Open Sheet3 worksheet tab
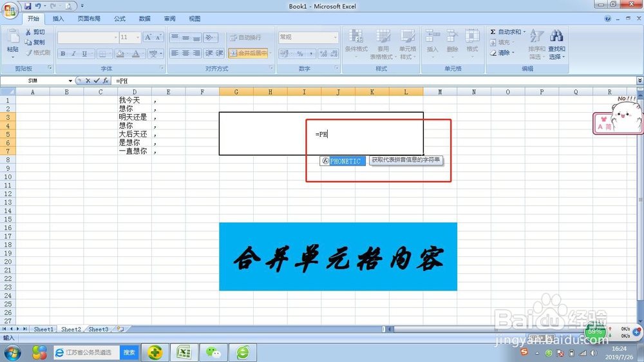 (x=98, y=329)
